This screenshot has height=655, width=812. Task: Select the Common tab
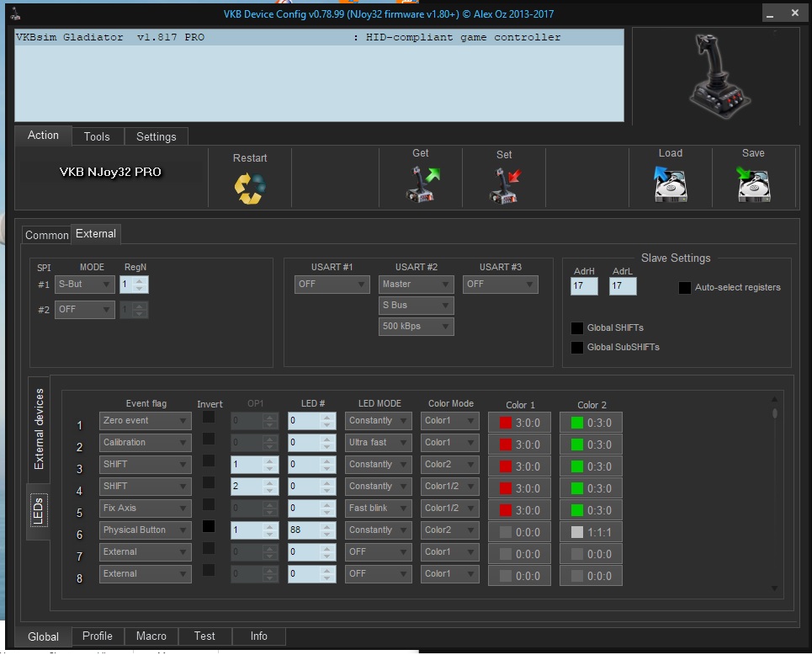tap(46, 235)
